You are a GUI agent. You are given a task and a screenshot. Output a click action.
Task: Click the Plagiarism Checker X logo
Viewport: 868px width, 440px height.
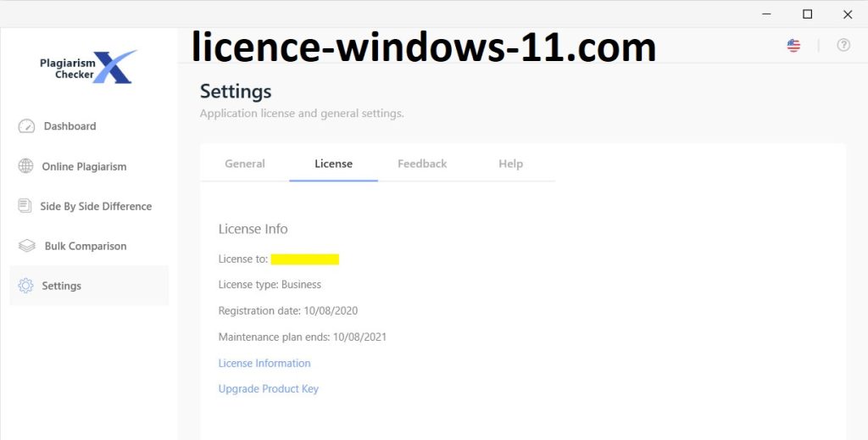(x=88, y=67)
